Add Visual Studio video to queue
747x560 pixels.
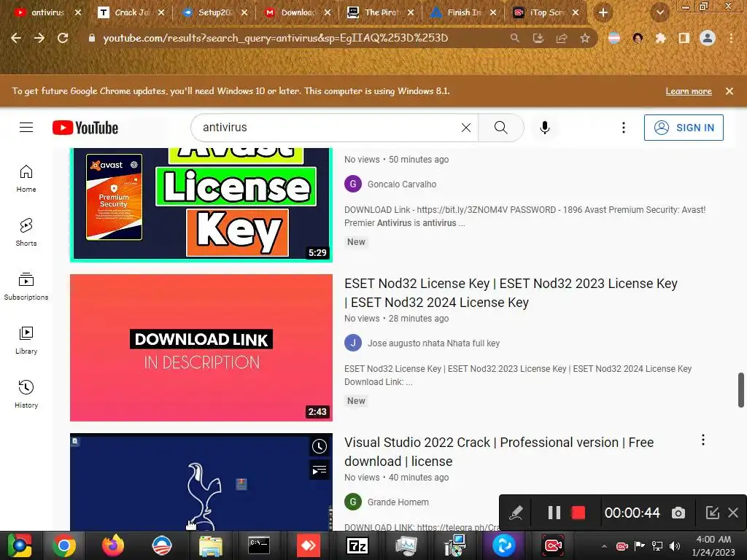click(x=320, y=470)
